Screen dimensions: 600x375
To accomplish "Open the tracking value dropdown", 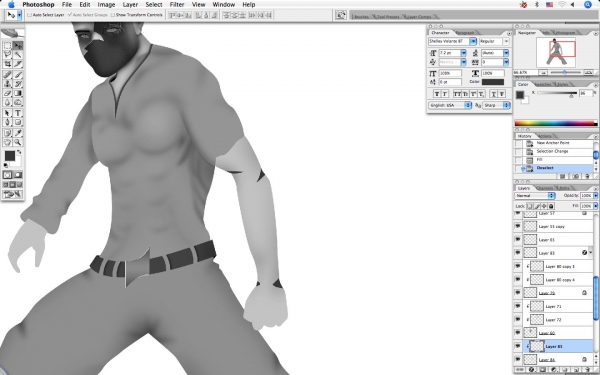I will coord(506,62).
